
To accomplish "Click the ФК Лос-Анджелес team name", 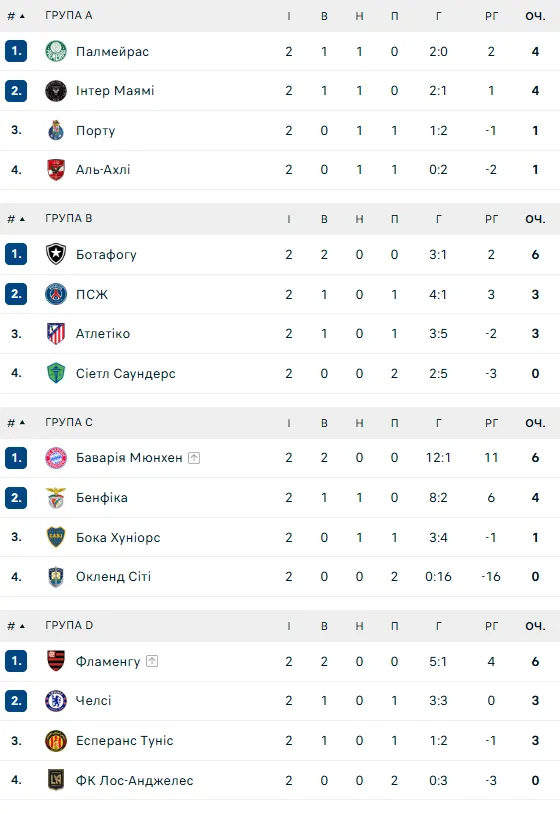I will point(134,781).
